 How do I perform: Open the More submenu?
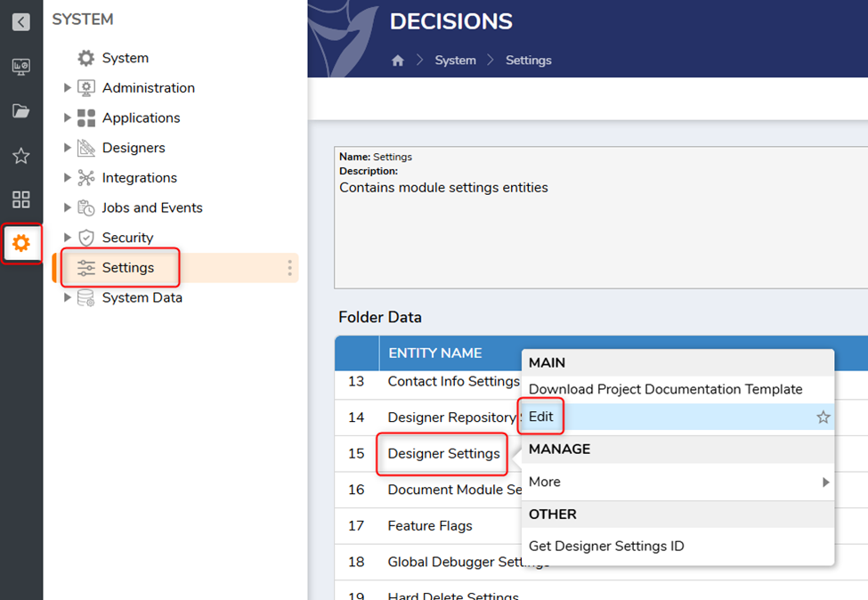[x=545, y=482]
